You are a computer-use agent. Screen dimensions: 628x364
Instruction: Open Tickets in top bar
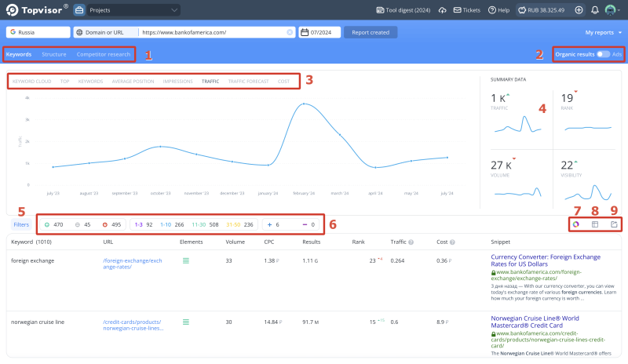pyautogui.click(x=466, y=10)
